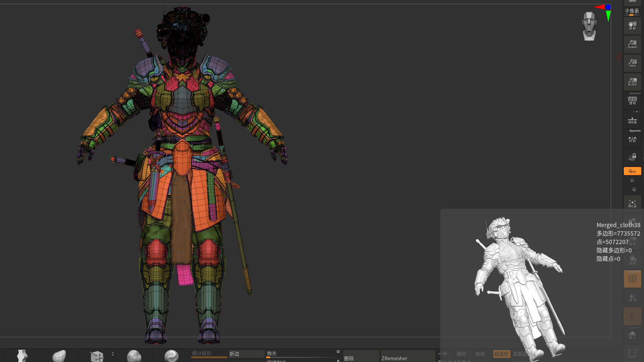This screenshot has width=644, height=362.
Task: Click the Xpose explode icon
Action: click(x=632, y=353)
